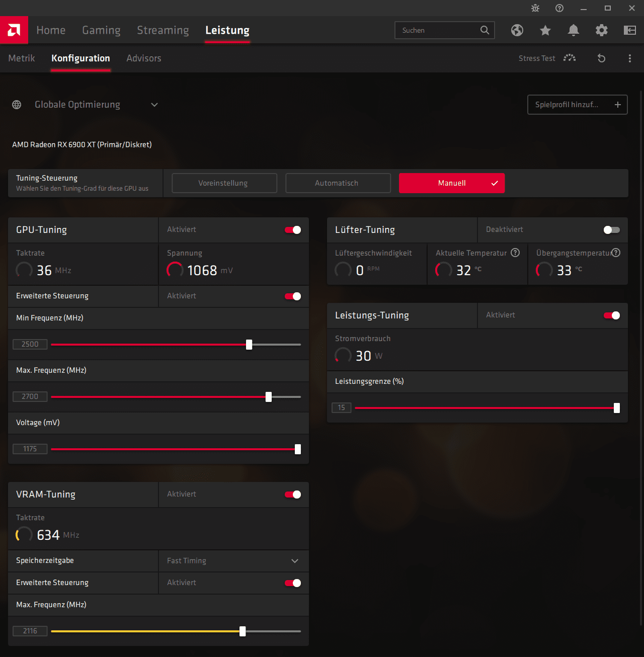Click the vertical scrollbar on the right

[640, 357]
